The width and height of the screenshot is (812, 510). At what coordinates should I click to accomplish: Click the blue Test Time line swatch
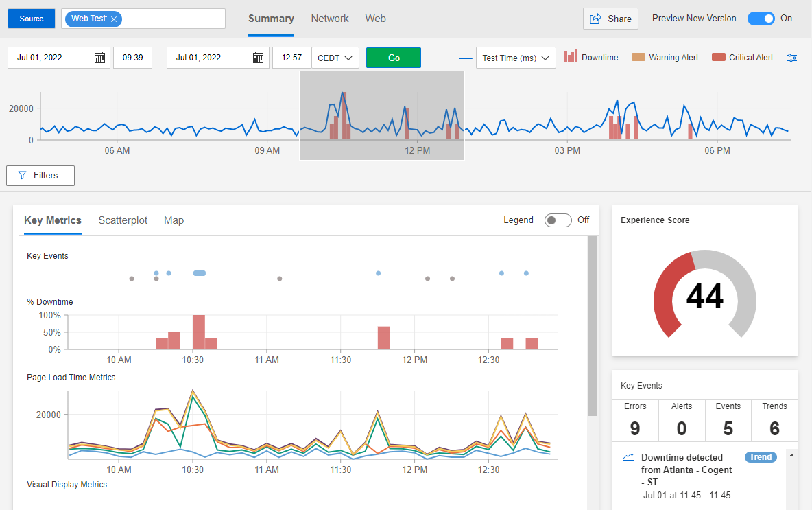[x=466, y=58]
